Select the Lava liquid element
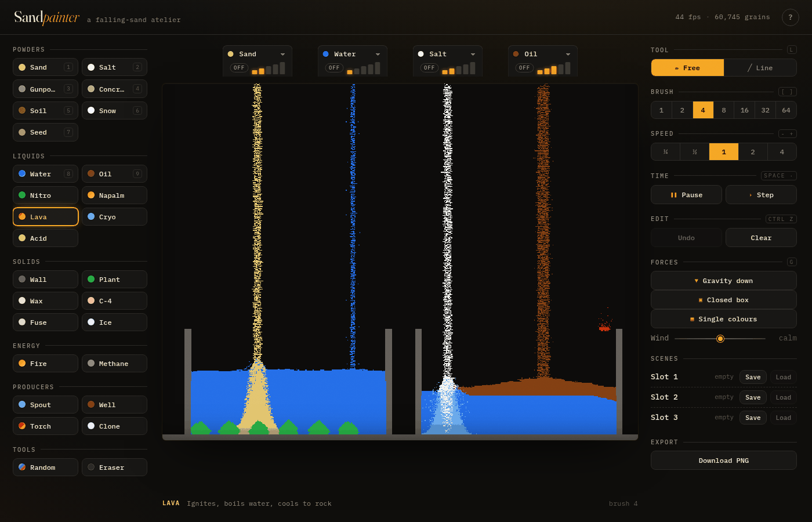Screen dimensions: 812x522 click(45, 217)
